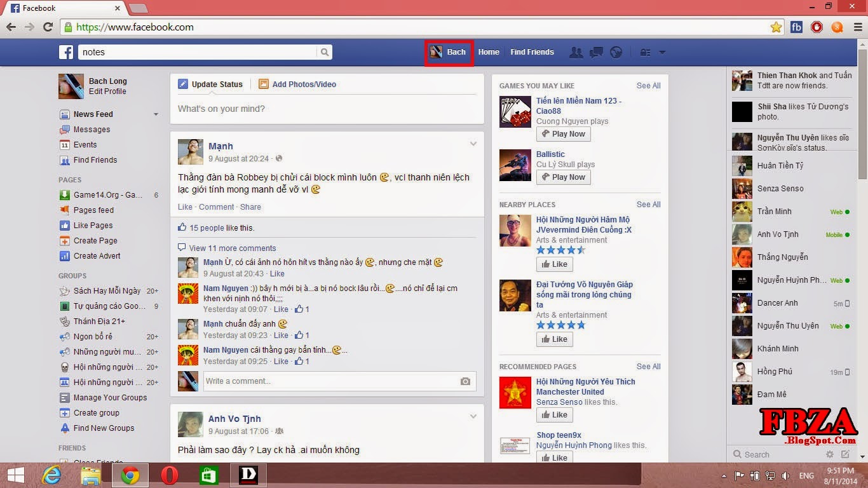Open Find Friends in the top bar

click(x=532, y=52)
